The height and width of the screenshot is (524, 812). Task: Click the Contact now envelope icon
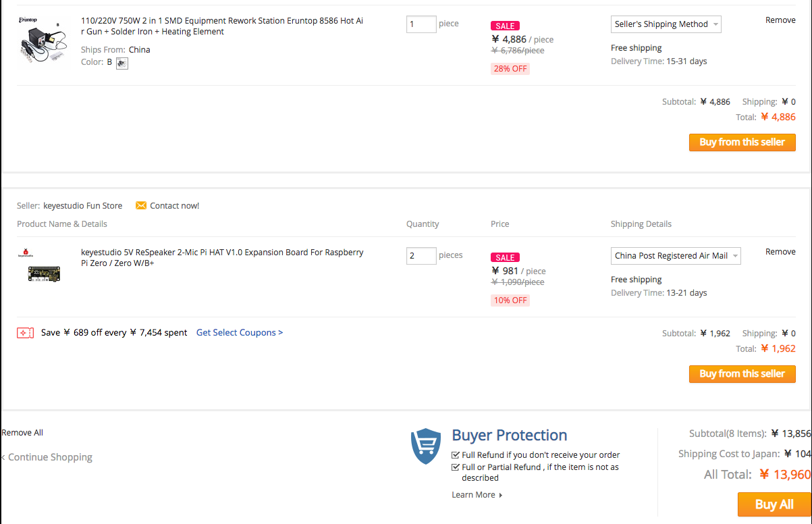(141, 205)
